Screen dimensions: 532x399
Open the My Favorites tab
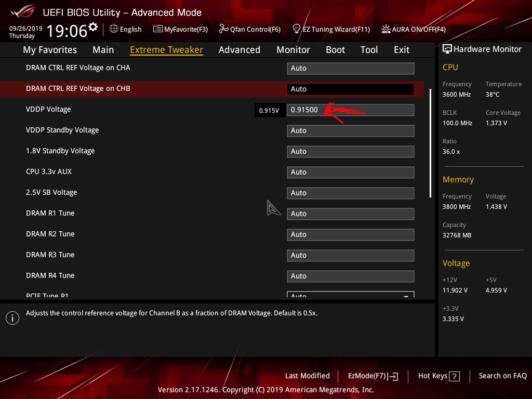tap(50, 50)
